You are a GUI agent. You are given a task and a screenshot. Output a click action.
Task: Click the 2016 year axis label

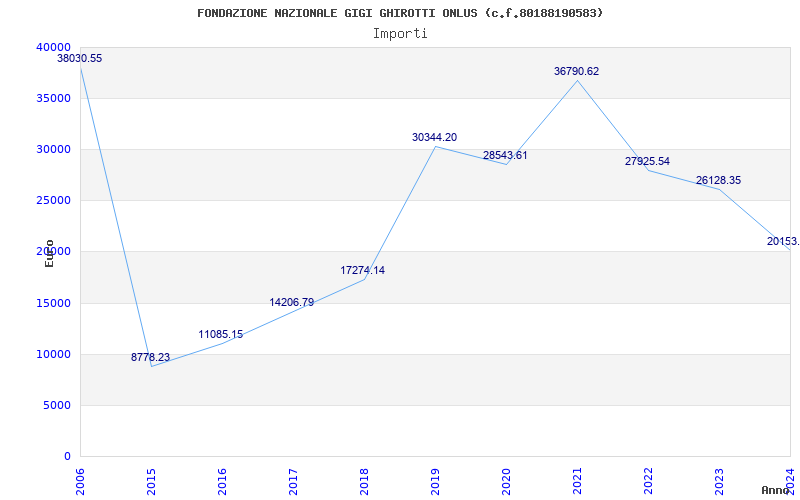click(222, 482)
